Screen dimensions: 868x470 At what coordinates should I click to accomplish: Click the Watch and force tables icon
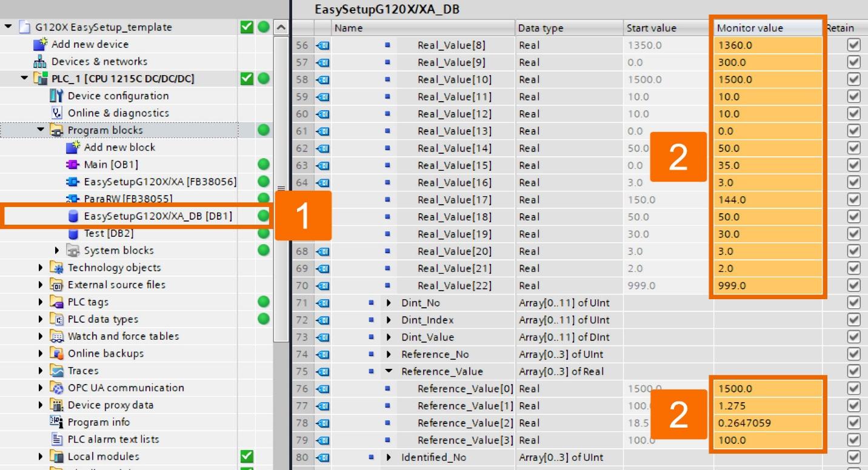click(56, 336)
